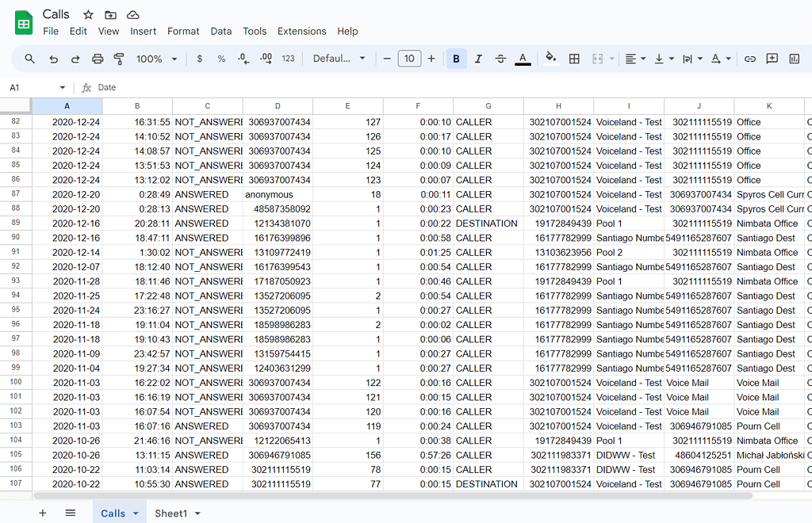812x523 pixels.
Task: Click the undo arrow
Action: (53, 59)
